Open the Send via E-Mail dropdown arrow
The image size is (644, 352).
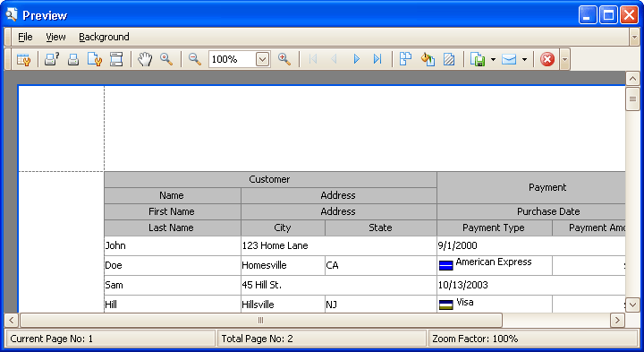(524, 60)
